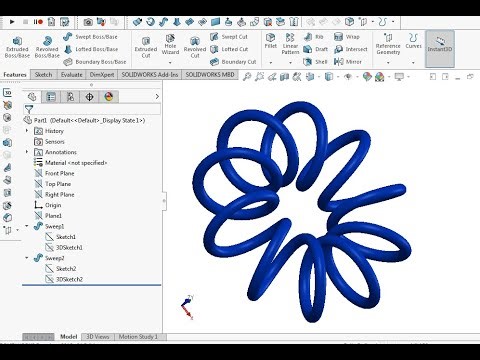Click the Swept Cut feature
This screenshot has height=360, width=480.
(229, 37)
